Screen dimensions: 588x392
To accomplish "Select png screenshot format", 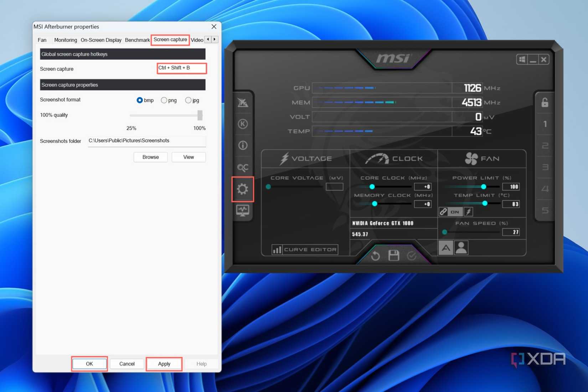I will (x=164, y=100).
